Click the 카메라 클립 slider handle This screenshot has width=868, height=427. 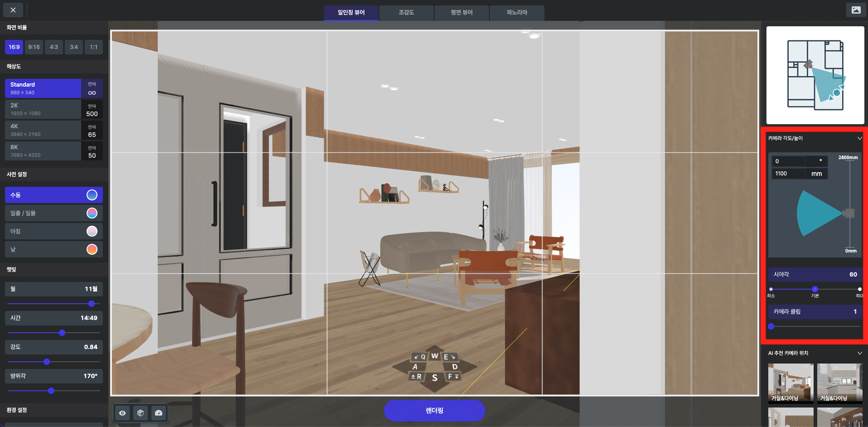(771, 326)
